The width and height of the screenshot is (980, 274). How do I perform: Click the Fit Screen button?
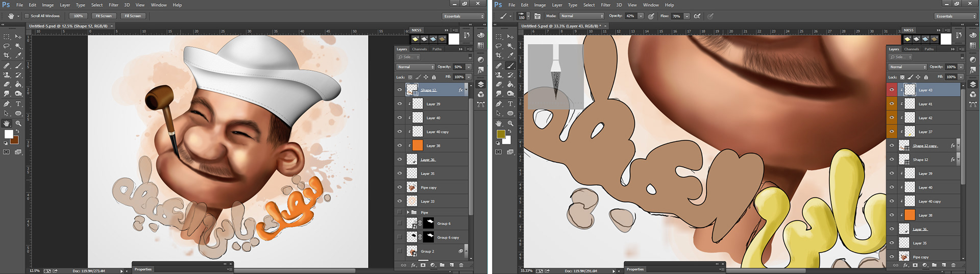tap(104, 16)
